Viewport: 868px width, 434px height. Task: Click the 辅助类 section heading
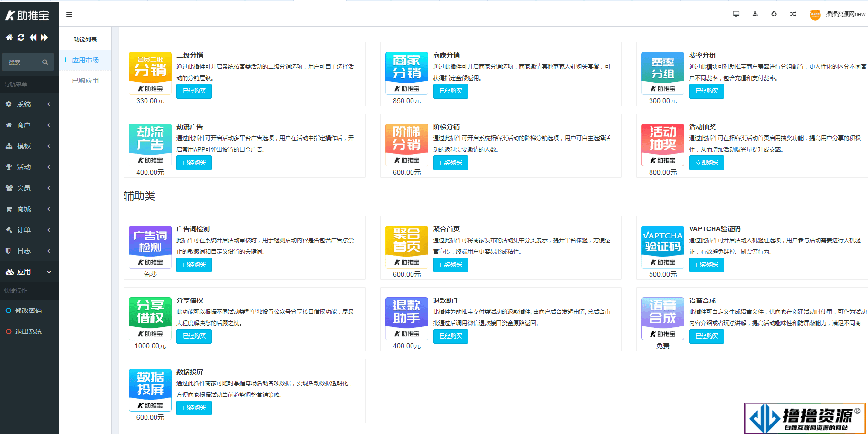coord(139,196)
